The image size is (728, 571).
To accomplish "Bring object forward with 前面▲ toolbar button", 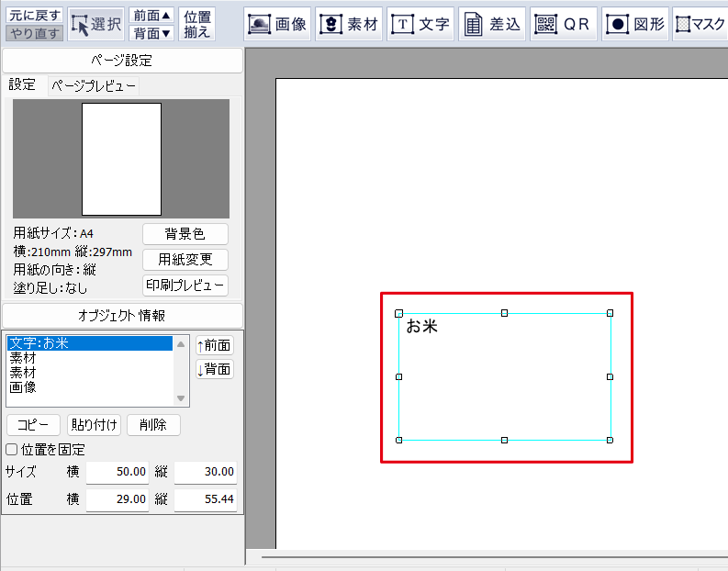I will pyautogui.click(x=151, y=16).
